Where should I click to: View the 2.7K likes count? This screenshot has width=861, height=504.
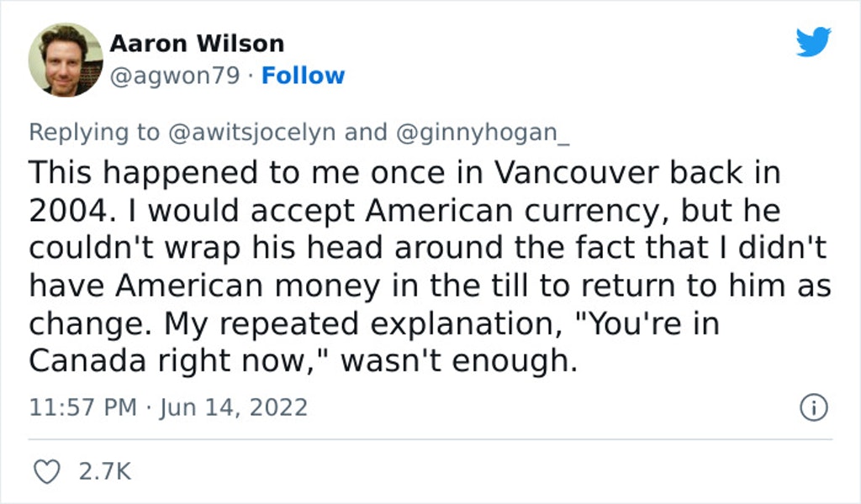pyautogui.click(x=105, y=471)
